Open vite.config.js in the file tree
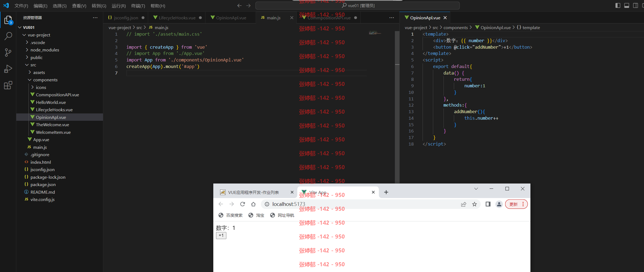 pyautogui.click(x=42, y=199)
